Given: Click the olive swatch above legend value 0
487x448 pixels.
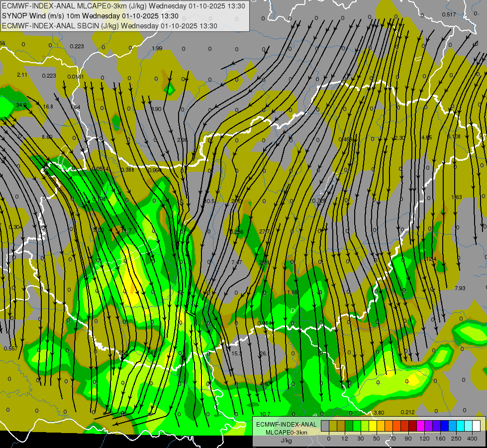Looking at the screenshot, I should 333,426.
